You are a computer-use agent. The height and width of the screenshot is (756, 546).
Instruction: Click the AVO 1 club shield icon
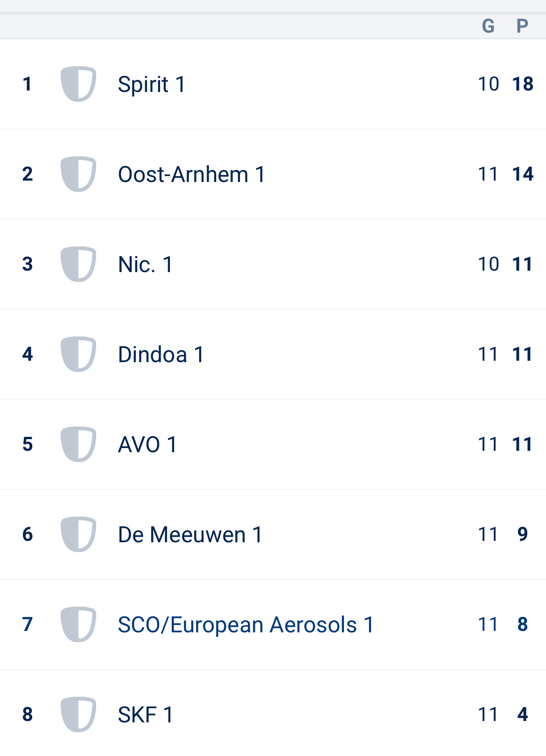[78, 444]
